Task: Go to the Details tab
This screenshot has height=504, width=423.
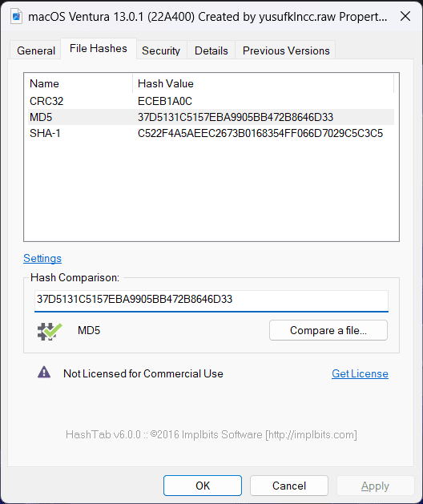Action: coord(211,50)
